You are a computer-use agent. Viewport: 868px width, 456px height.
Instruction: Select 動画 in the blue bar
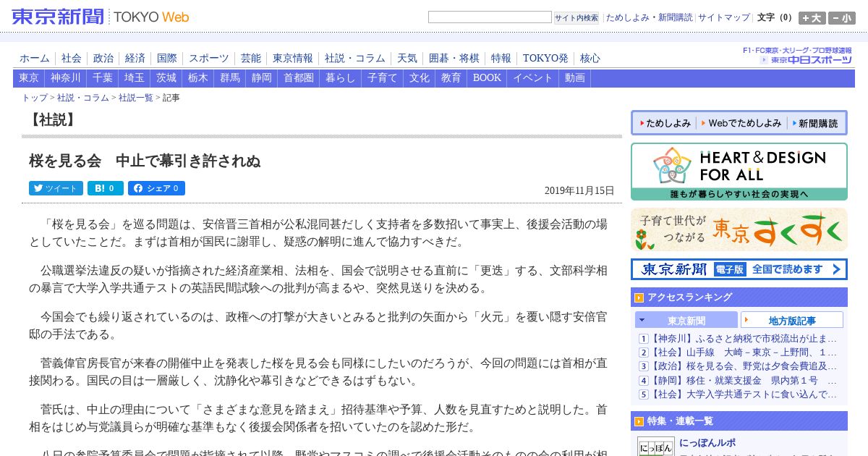(x=575, y=78)
